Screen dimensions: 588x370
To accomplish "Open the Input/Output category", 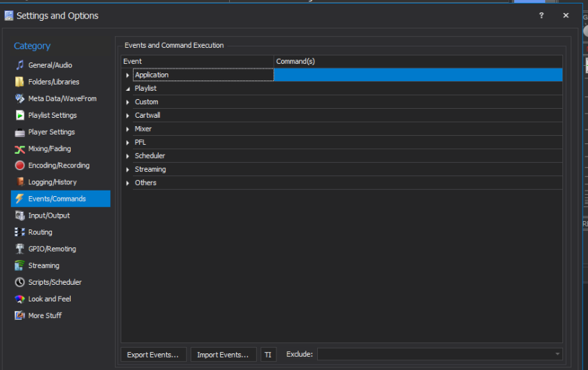I will pyautogui.click(x=49, y=215).
